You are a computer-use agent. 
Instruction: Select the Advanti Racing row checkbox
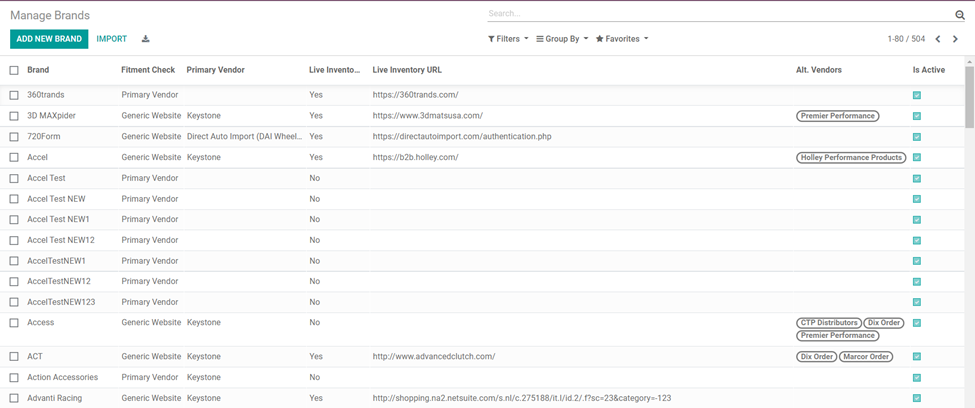[14, 398]
